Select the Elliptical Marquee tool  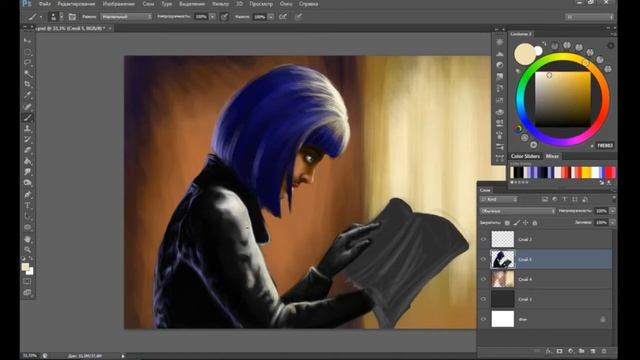(27, 52)
